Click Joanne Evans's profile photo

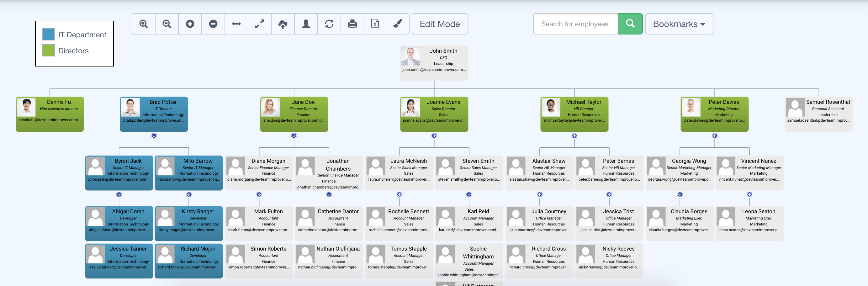411,107
